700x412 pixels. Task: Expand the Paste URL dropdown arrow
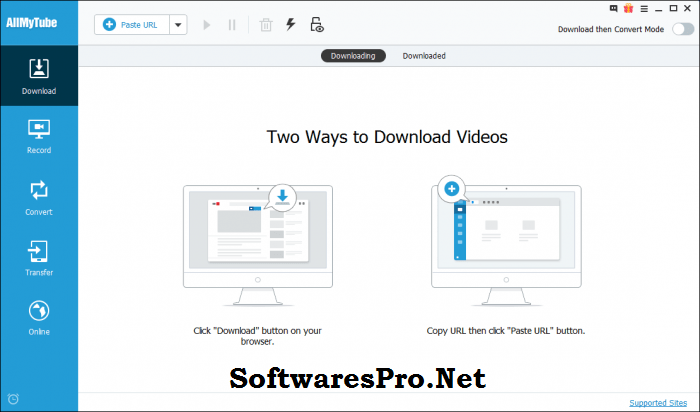pyautogui.click(x=178, y=25)
